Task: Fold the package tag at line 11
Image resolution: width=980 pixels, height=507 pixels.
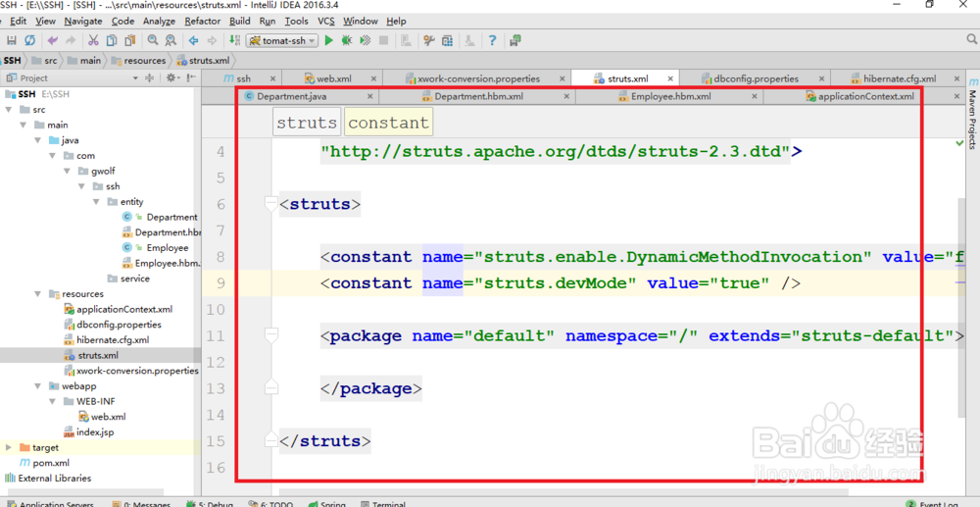Action: click(x=270, y=336)
